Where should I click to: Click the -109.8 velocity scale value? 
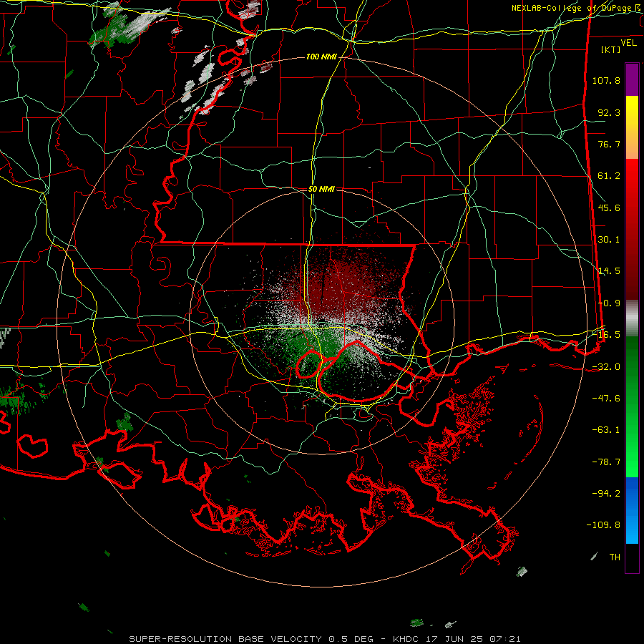point(604,525)
